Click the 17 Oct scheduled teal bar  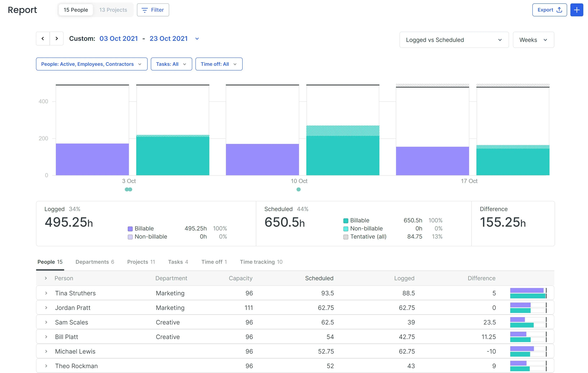tap(513, 160)
